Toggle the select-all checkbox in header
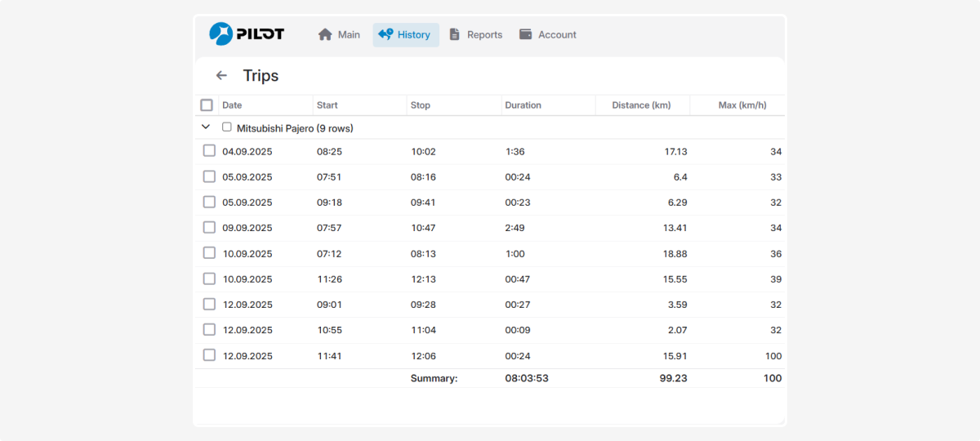980x441 pixels. coord(207,105)
